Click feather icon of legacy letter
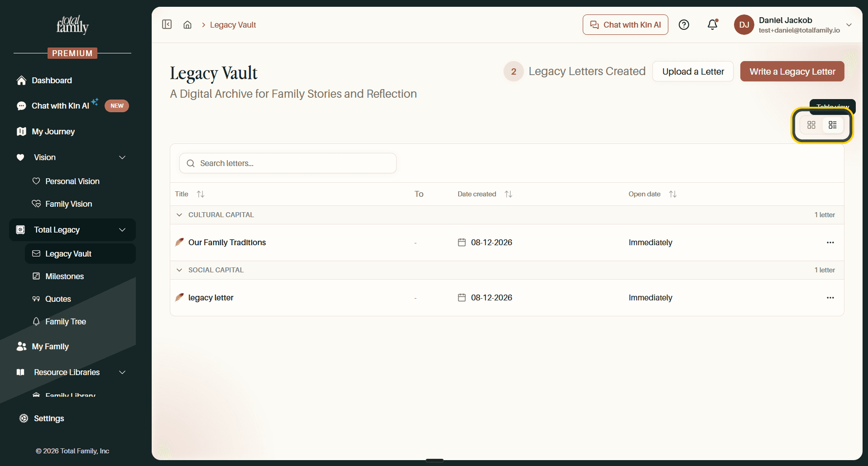The image size is (868, 466). coord(180,297)
